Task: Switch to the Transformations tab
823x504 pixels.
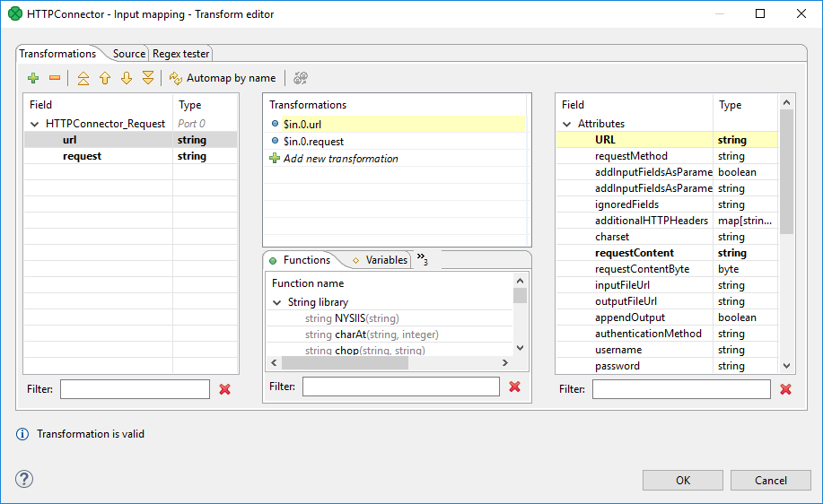Action: 57,54
